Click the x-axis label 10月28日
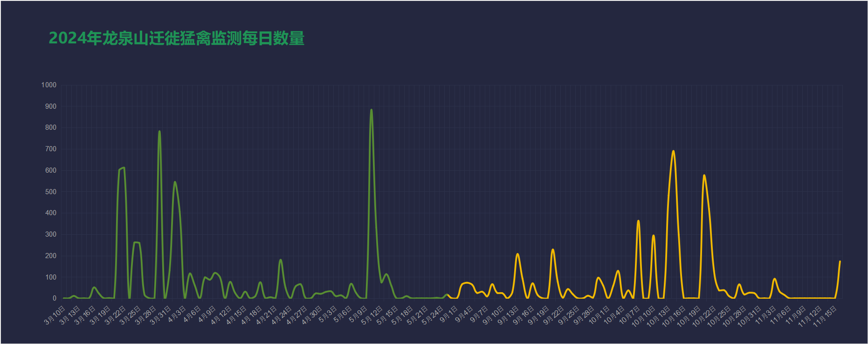The width and height of the screenshot is (868, 344). [x=735, y=316]
